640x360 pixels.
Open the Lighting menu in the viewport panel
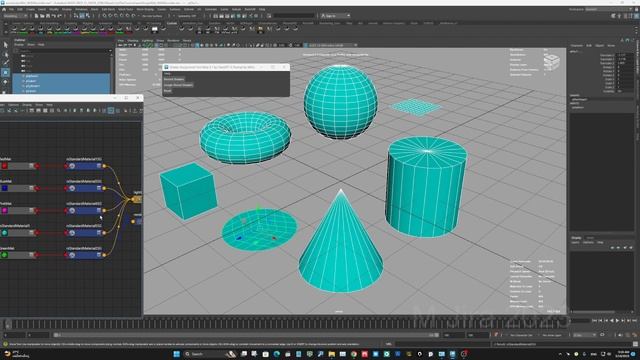(x=147, y=41)
